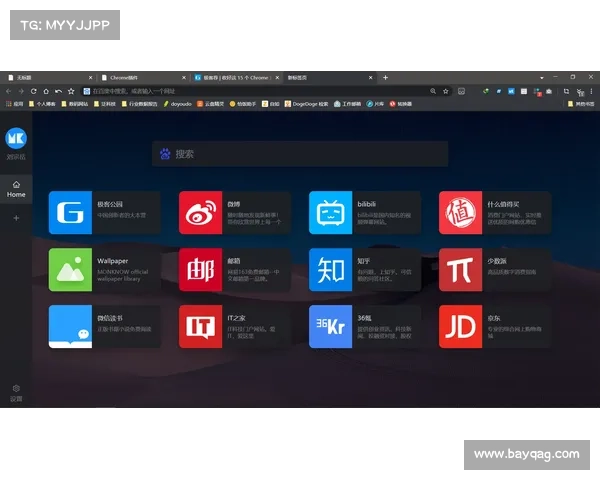600x480 pixels.
Task: Open the tab list dropdown arrow
Action: (x=542, y=78)
